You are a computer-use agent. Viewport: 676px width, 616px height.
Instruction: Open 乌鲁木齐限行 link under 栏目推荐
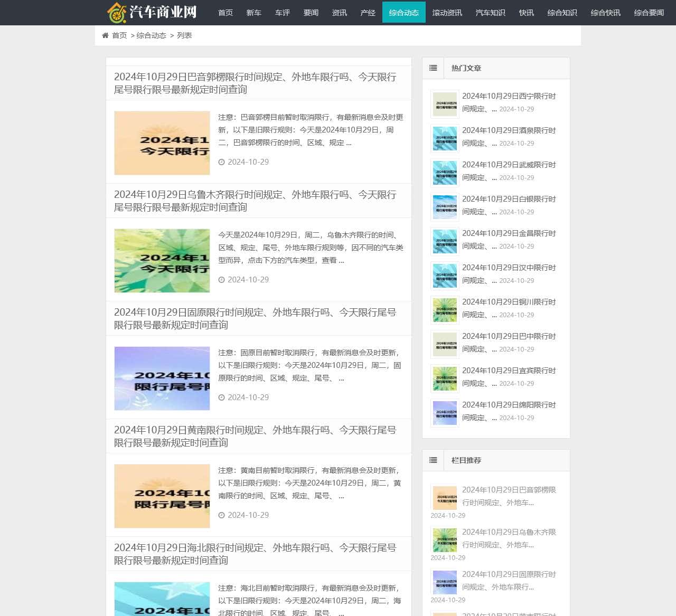coord(509,538)
